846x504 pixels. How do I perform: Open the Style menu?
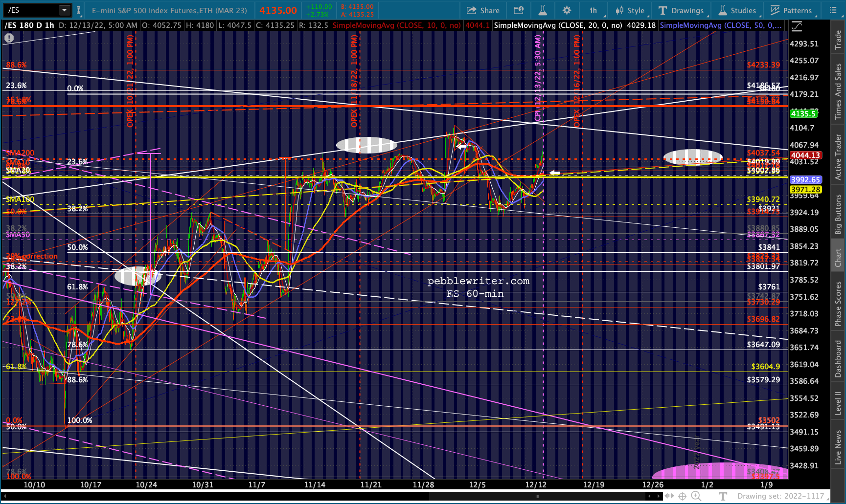(631, 10)
